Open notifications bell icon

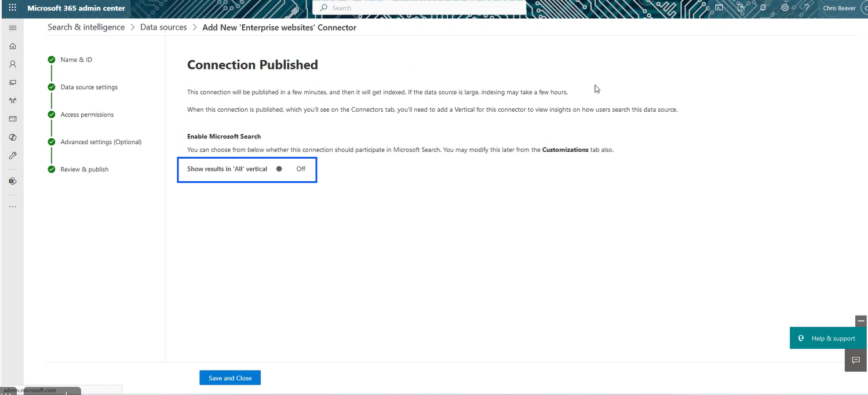(x=763, y=8)
